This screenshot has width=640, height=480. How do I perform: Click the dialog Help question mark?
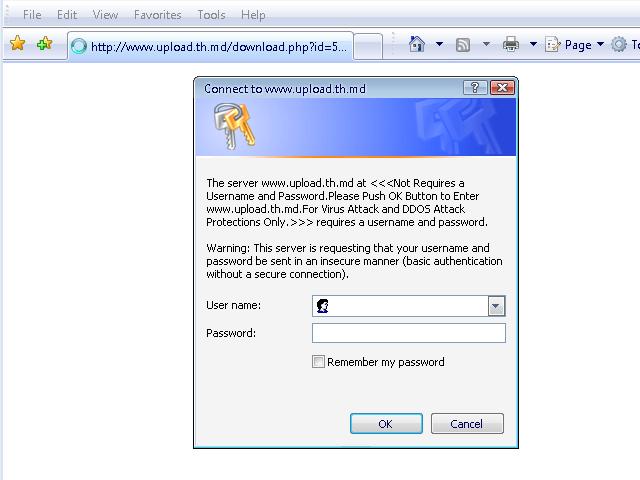(475, 88)
